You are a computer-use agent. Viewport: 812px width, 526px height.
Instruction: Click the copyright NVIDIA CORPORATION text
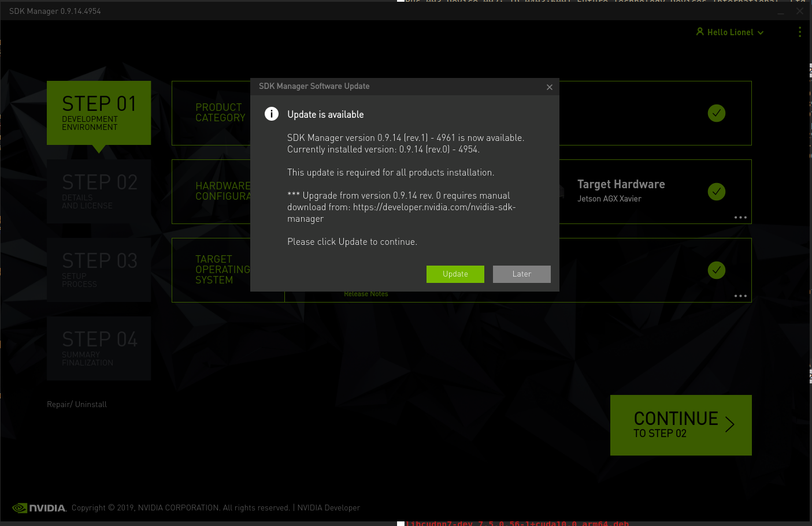[x=180, y=508]
